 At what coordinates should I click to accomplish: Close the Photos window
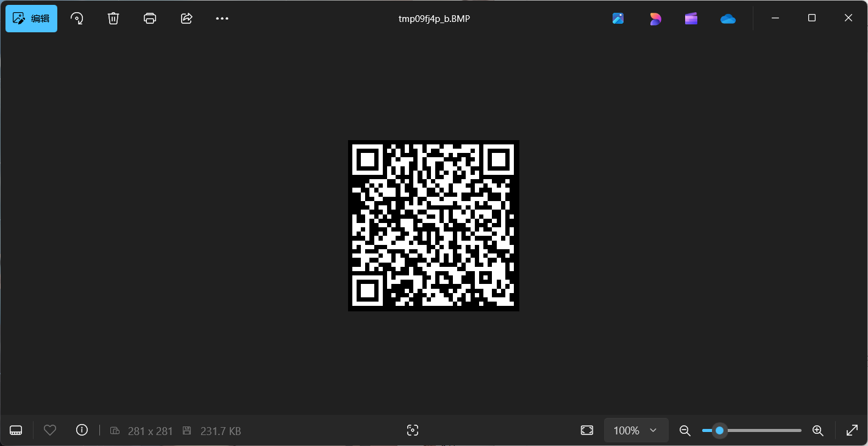pyautogui.click(x=848, y=18)
